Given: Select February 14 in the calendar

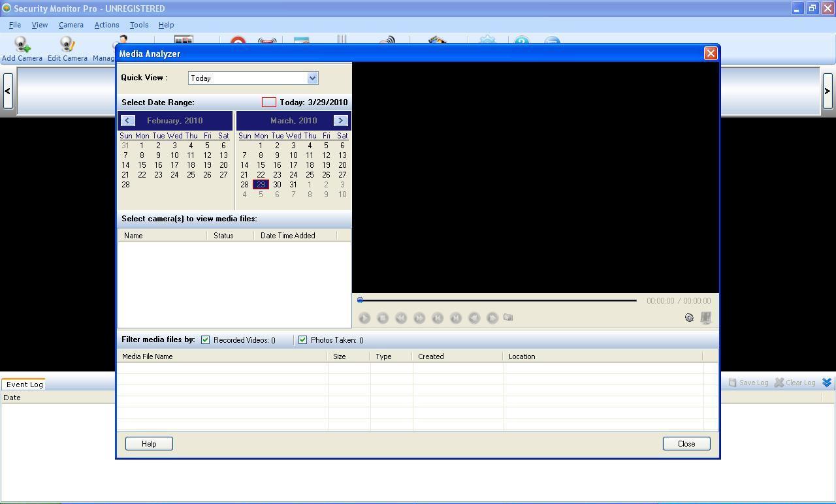Looking at the screenshot, I should coord(125,165).
